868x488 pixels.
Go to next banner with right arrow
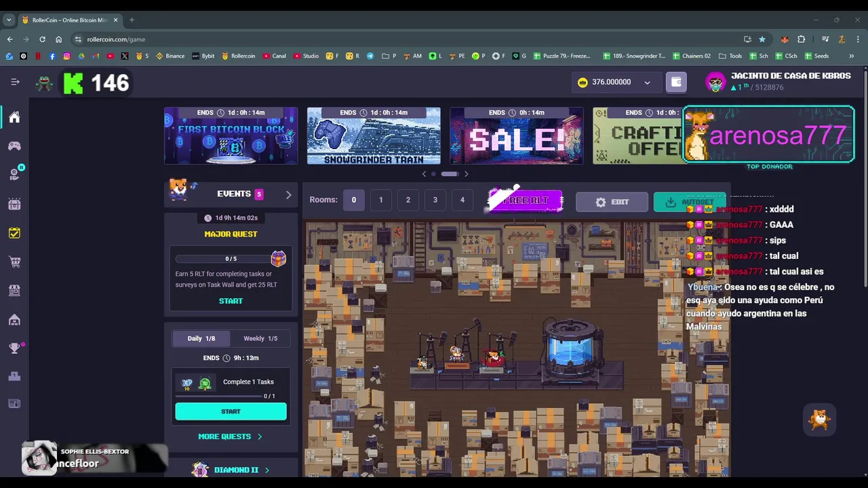466,174
